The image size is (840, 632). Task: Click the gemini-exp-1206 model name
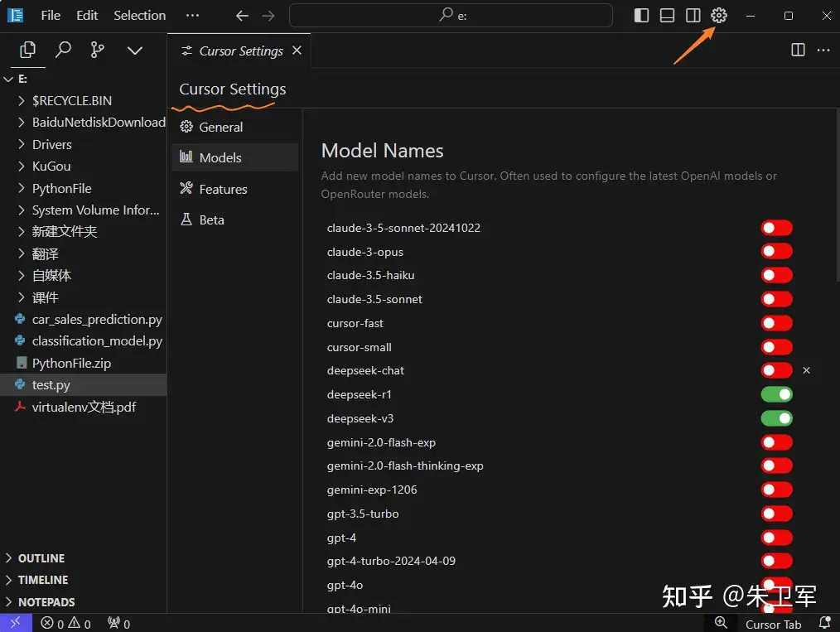[372, 490]
